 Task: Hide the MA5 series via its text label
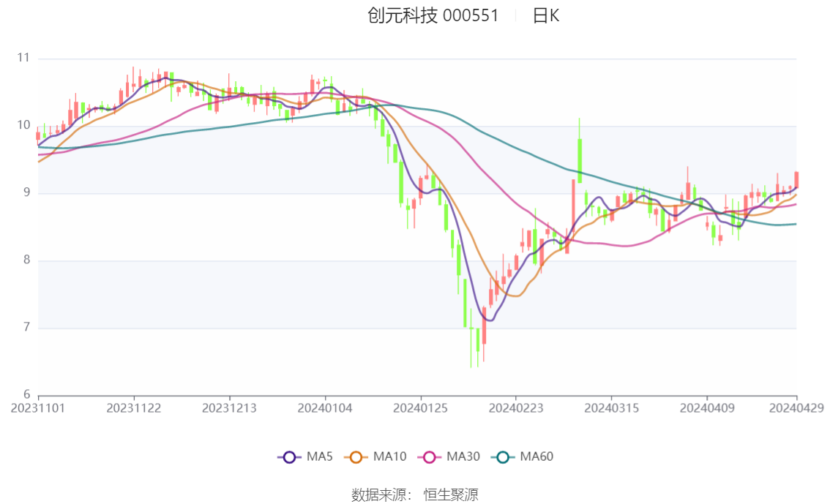[x=320, y=457]
